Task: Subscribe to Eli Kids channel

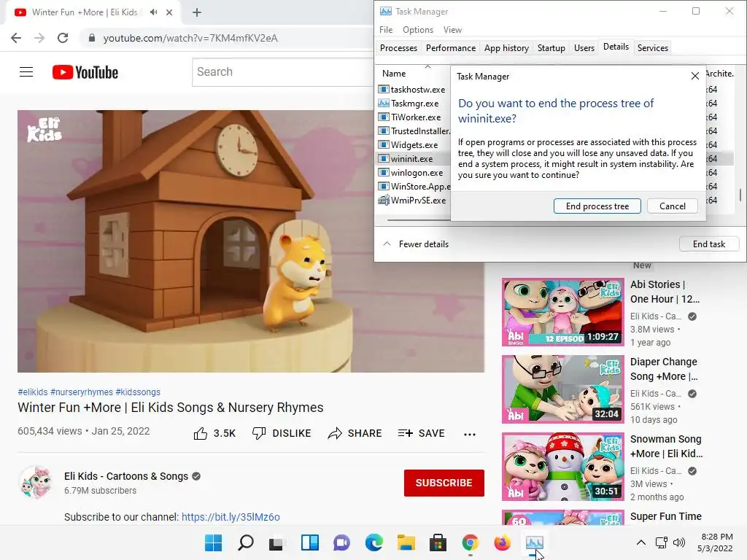Action: click(x=444, y=483)
